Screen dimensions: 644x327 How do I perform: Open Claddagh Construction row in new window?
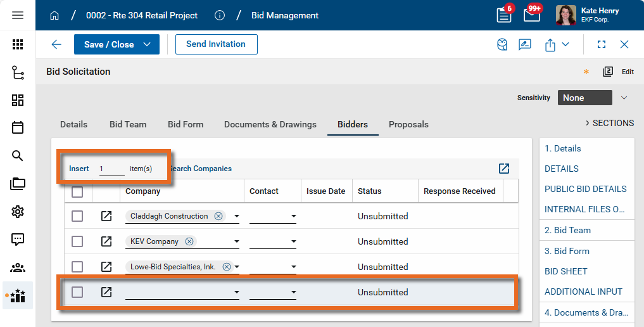pyautogui.click(x=106, y=216)
